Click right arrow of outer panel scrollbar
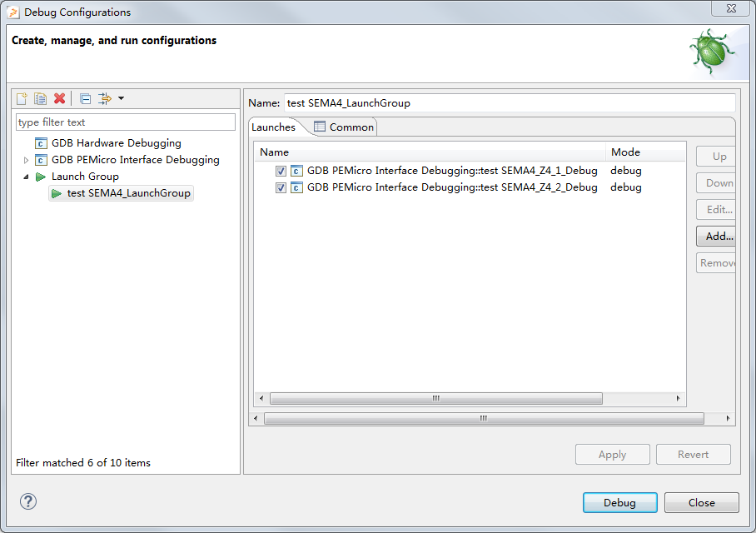The width and height of the screenshot is (756, 533). [x=728, y=418]
